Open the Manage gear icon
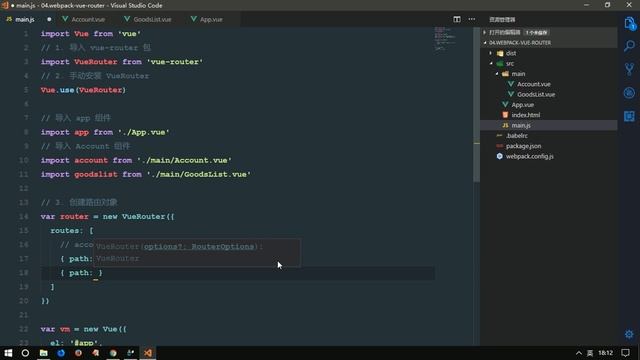This screenshot has height=360, width=640. pos(629,334)
